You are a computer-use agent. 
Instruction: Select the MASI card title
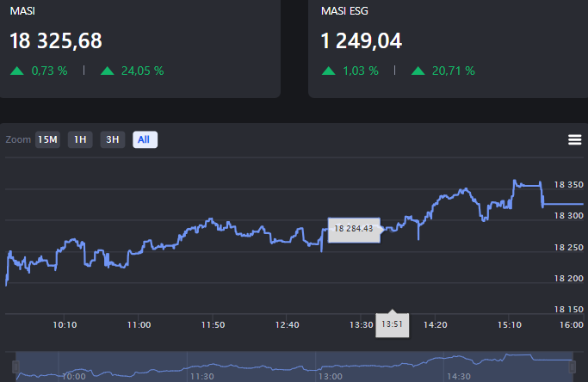tap(22, 9)
